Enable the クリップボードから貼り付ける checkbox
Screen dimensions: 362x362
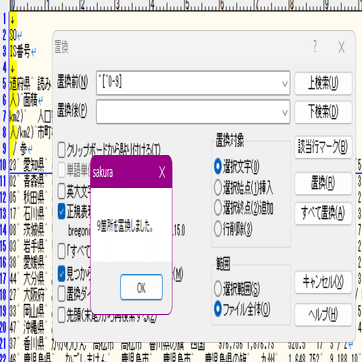tap(61, 150)
